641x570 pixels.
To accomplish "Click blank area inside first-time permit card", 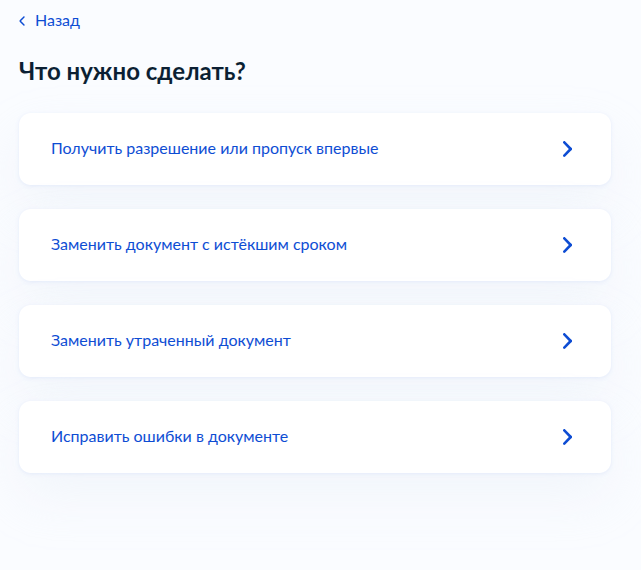I will point(470,149).
